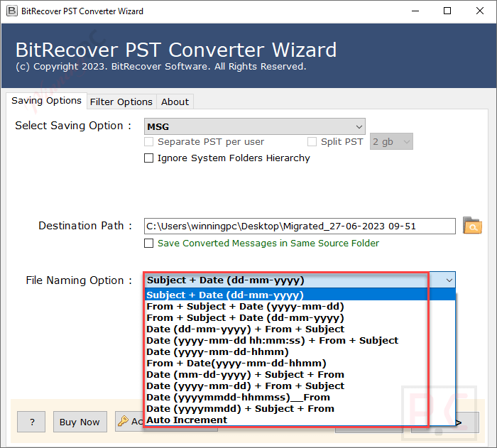Select From + Subject + Date (yyyy-mm-dd)
The width and height of the screenshot is (497, 448).
300,306
